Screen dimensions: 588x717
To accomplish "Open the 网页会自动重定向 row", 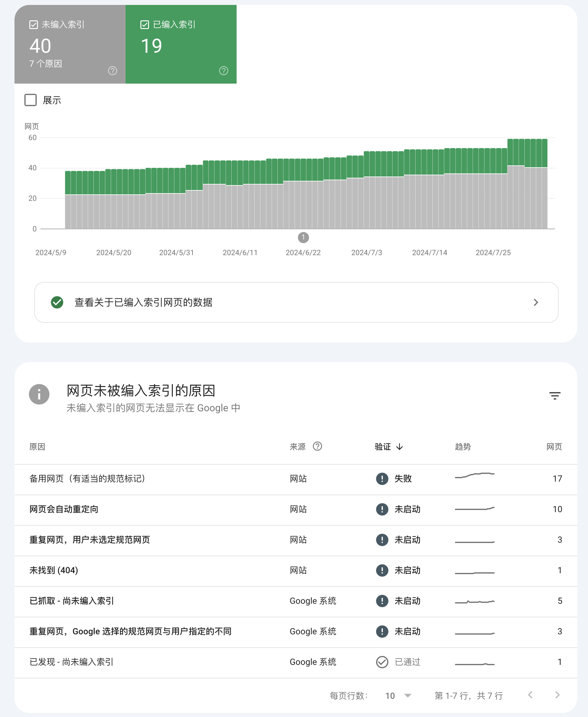I will tap(296, 510).
